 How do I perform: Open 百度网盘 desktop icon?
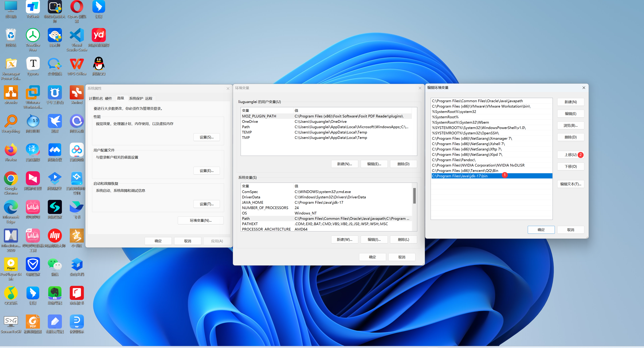pos(77,152)
